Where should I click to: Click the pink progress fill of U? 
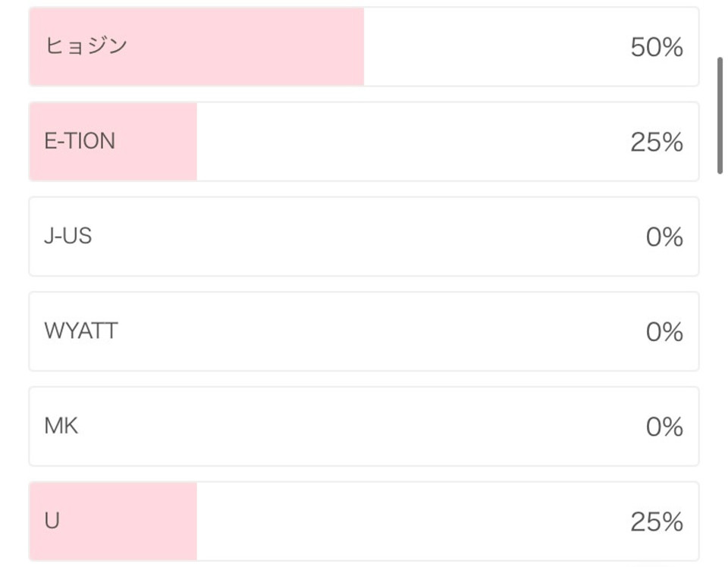coord(113,522)
